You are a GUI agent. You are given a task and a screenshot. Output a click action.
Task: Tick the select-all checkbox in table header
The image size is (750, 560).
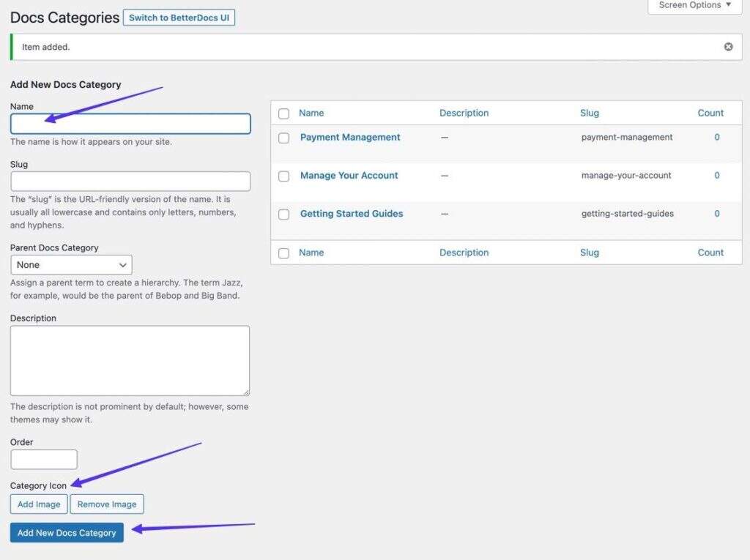(284, 113)
